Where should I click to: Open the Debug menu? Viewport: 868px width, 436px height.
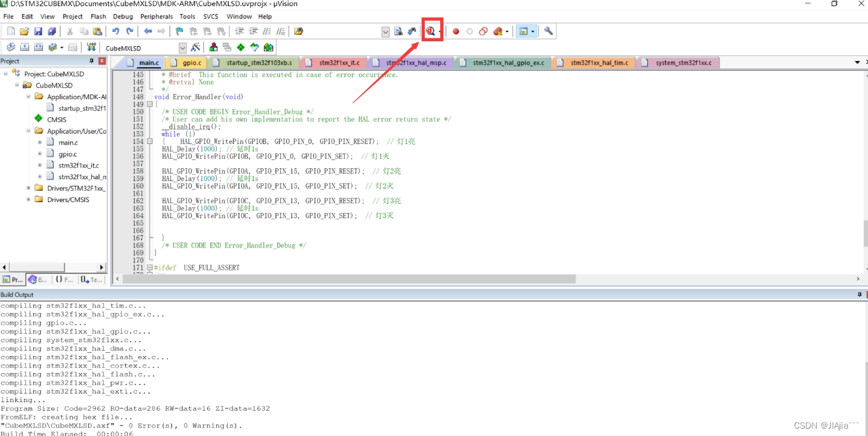pyautogui.click(x=123, y=17)
